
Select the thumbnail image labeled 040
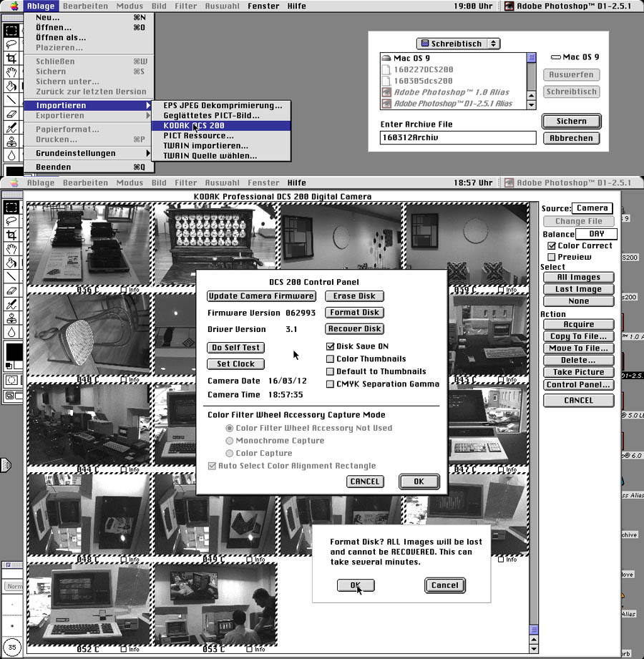(89, 335)
